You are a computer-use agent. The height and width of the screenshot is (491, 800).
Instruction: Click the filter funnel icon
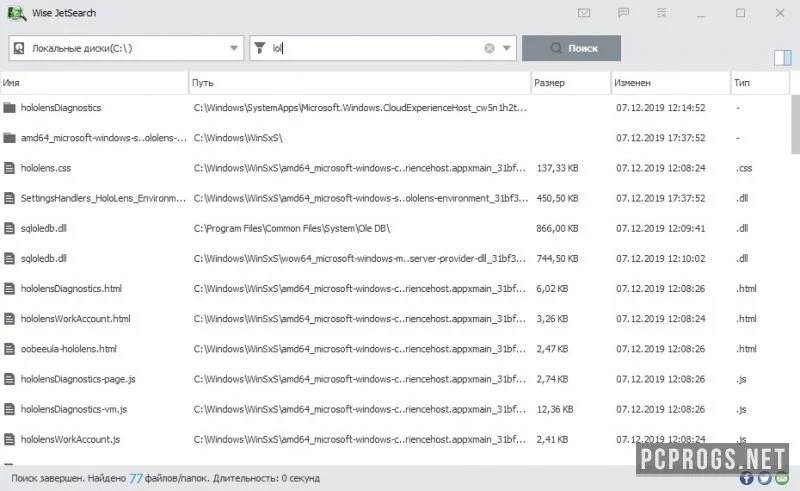click(260, 48)
